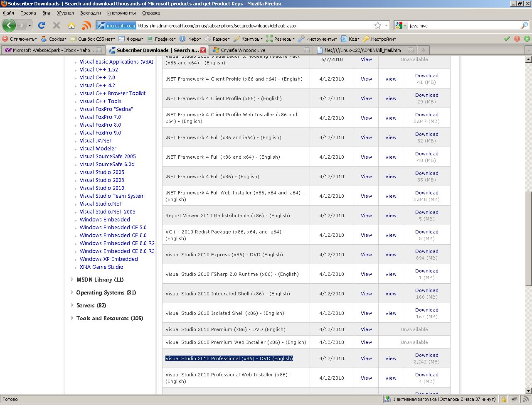Open the Размеры toolbar menu

tap(281, 39)
